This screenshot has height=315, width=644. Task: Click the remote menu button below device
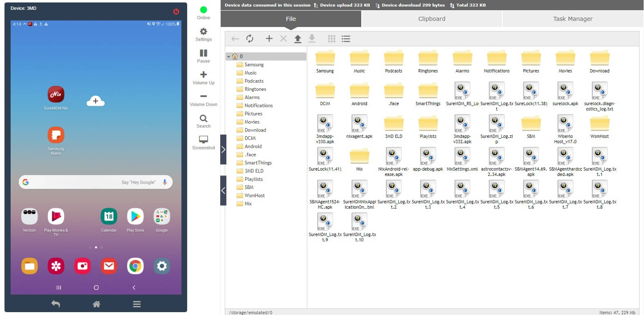[x=137, y=304]
